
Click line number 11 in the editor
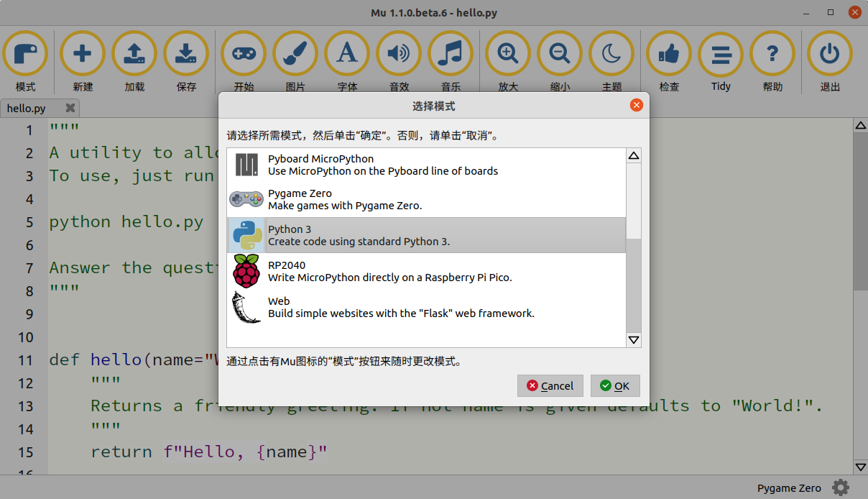point(26,360)
